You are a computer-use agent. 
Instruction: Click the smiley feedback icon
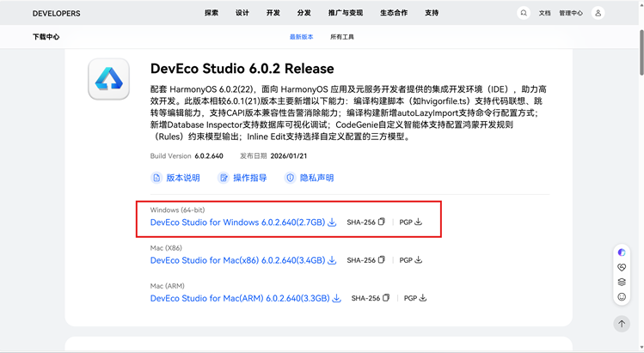tap(622, 297)
